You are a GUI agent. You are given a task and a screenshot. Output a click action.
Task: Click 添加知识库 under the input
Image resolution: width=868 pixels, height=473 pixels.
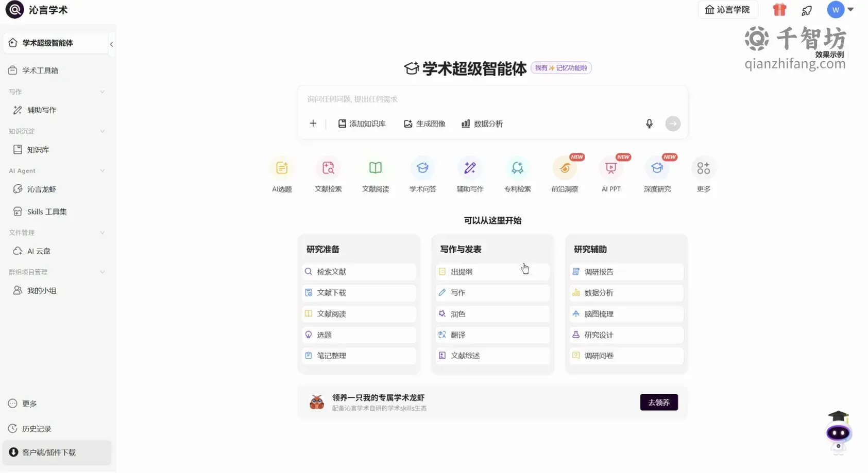click(x=362, y=124)
